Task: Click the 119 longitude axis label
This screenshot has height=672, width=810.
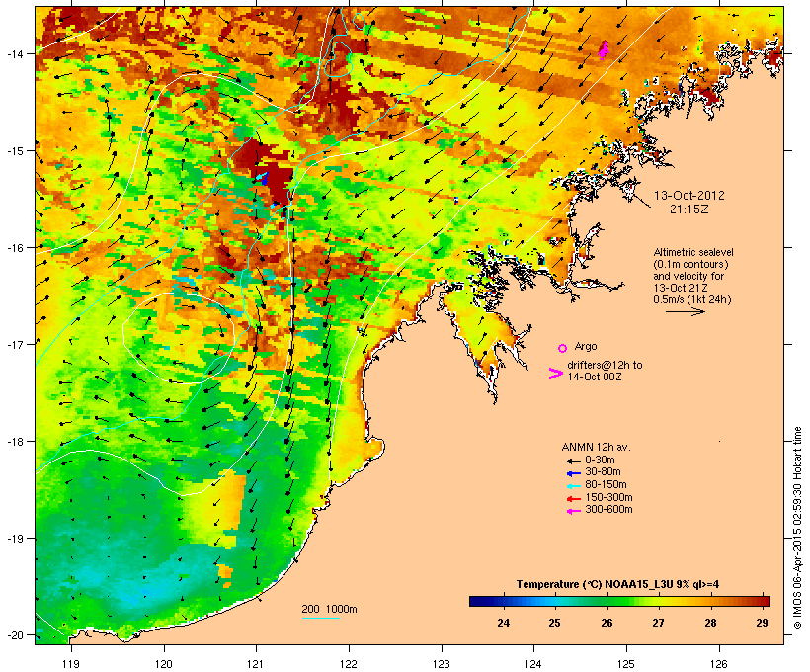Action: 71,664
